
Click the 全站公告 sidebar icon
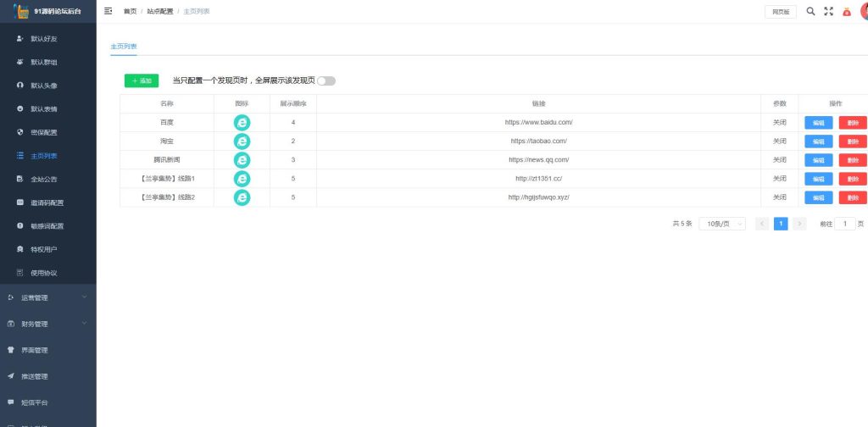(20, 180)
